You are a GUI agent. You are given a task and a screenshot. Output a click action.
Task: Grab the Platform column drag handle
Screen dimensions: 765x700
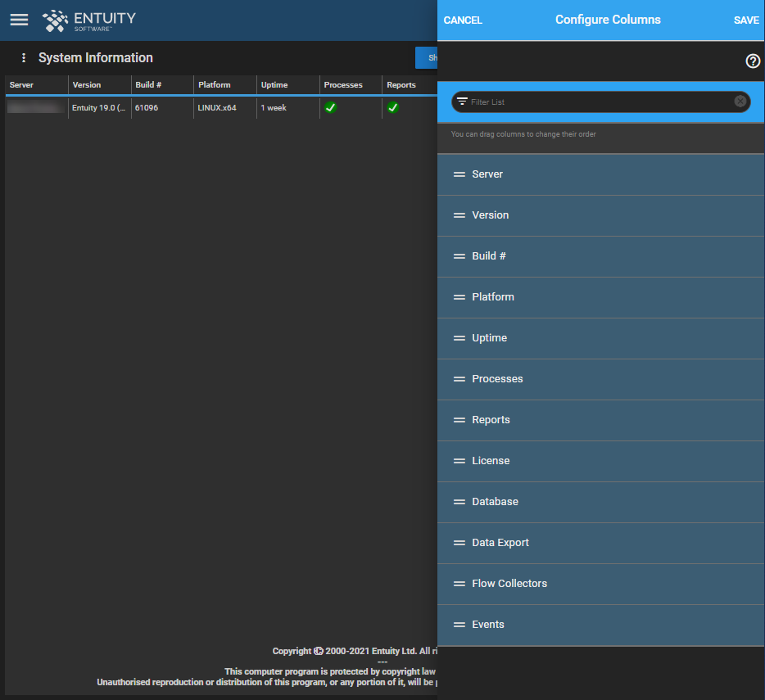[459, 297]
